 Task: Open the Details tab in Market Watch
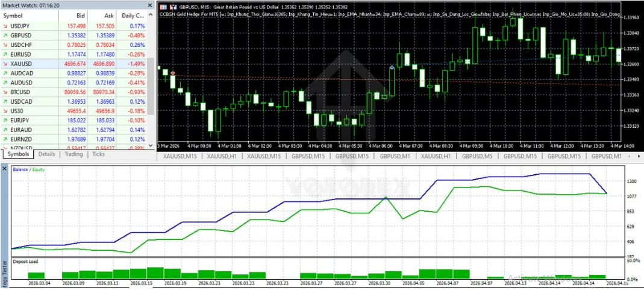coord(46,154)
